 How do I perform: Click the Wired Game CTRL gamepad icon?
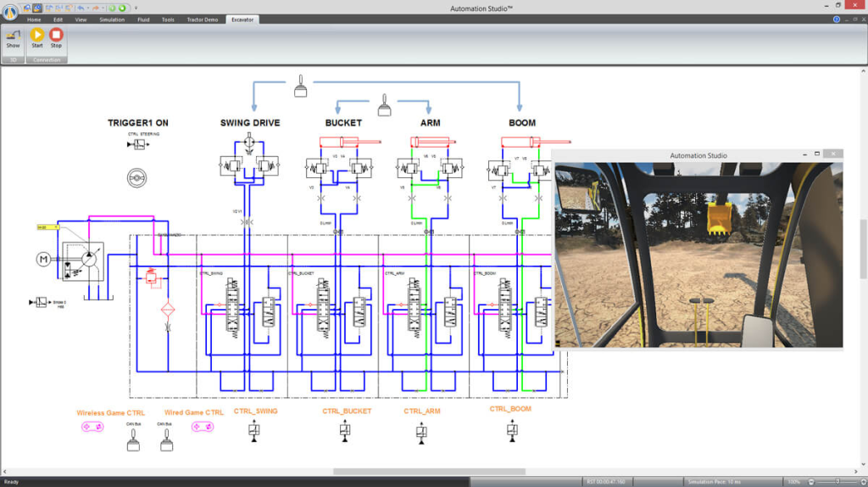click(x=203, y=427)
